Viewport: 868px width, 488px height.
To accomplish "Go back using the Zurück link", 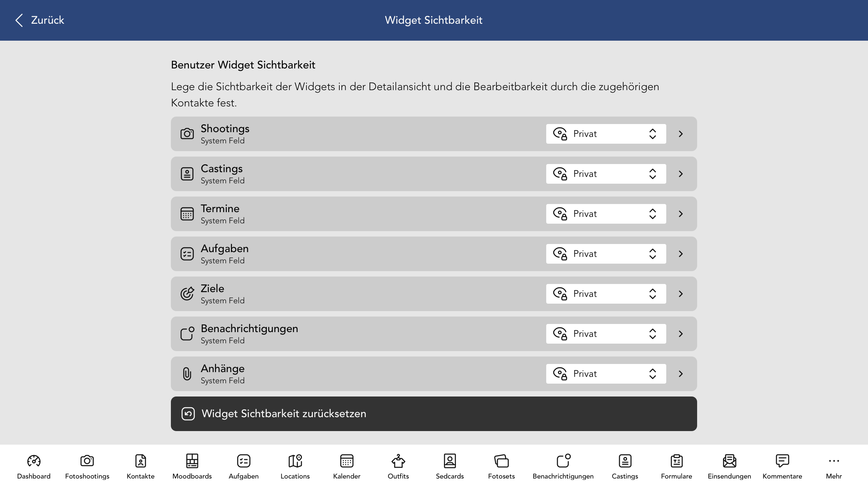I will 39,20.
